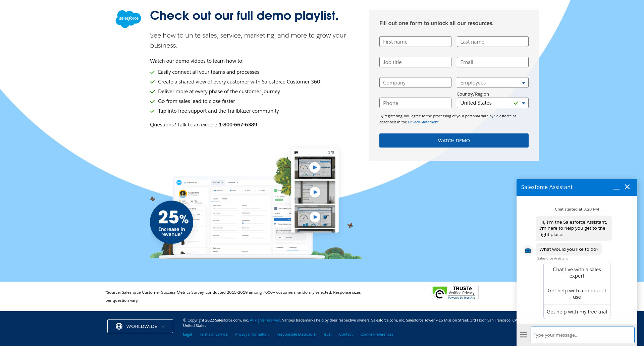Close the Salesforce Assistant chat window
The image size is (644, 346).
[x=627, y=187]
